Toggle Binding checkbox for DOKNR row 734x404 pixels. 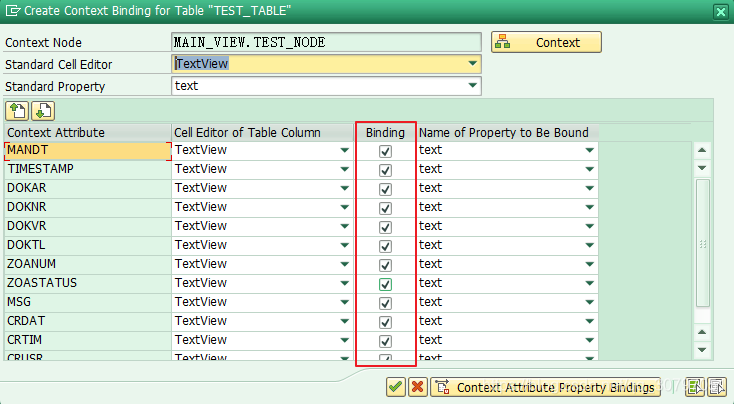[385, 208]
